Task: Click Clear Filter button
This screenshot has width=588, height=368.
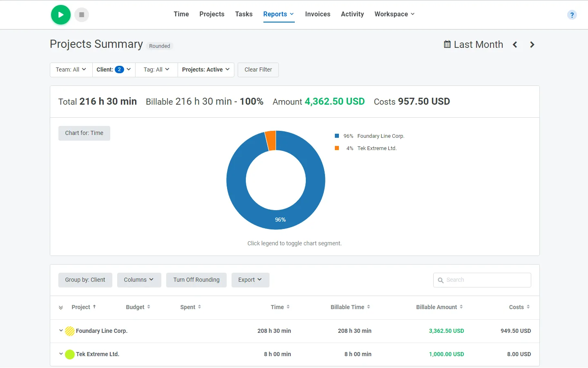Action: 258,70
